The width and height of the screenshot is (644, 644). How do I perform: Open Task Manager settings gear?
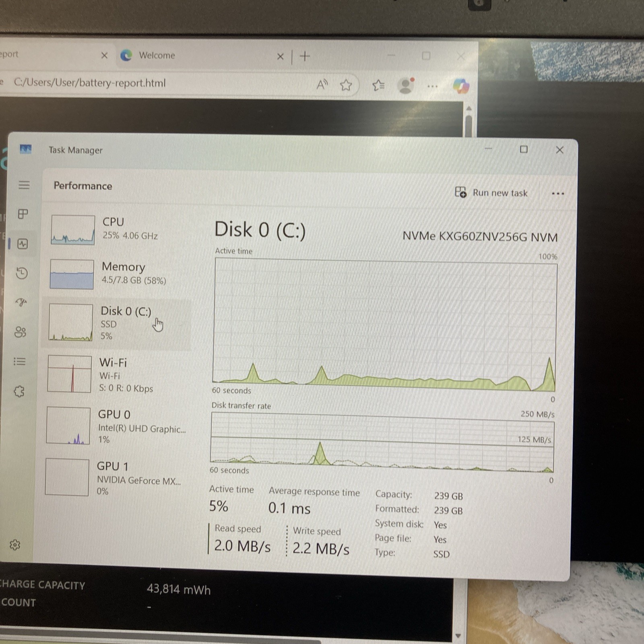click(15, 545)
